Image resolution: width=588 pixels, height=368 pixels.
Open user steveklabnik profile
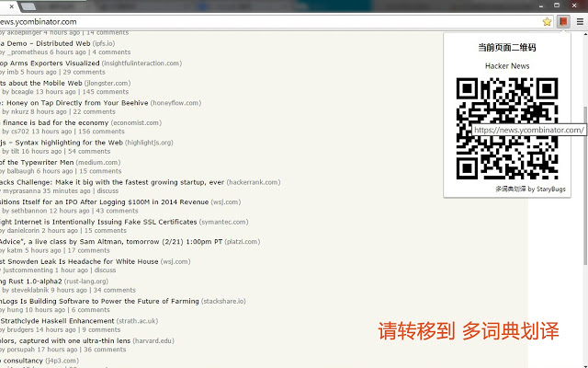30,291
